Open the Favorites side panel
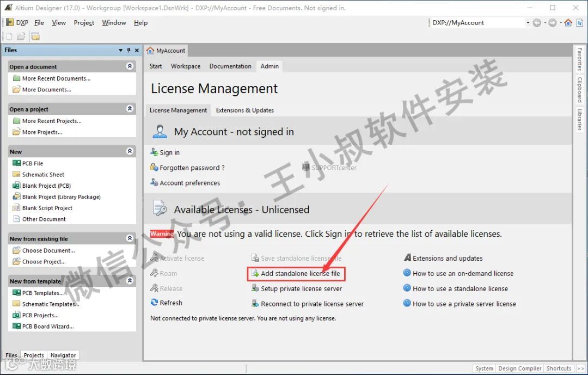This screenshot has width=588, height=375. 579,59
